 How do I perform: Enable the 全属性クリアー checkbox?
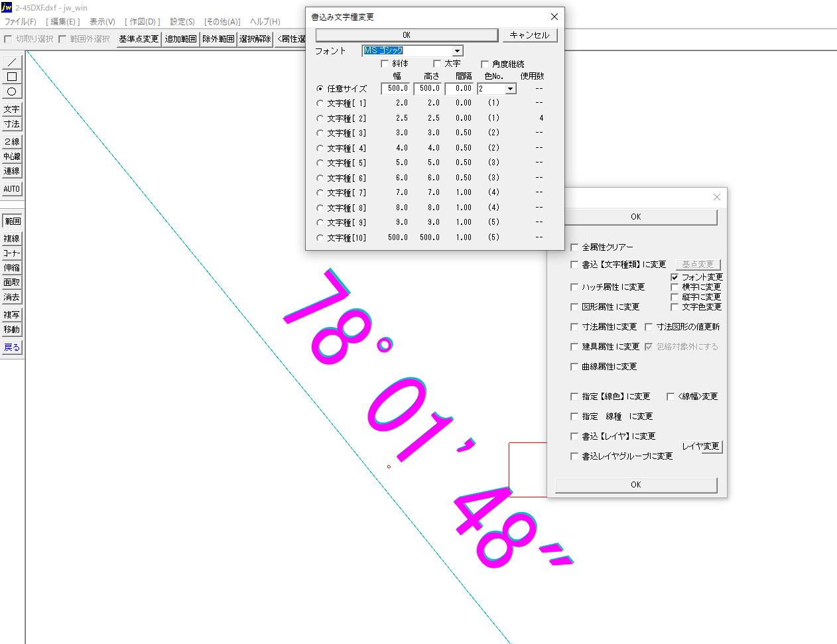click(574, 247)
